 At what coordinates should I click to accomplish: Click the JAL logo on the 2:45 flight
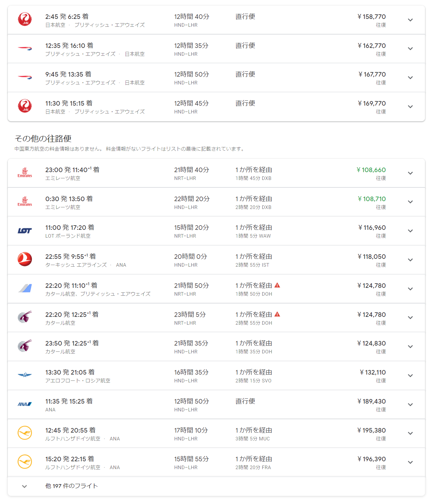(x=25, y=20)
